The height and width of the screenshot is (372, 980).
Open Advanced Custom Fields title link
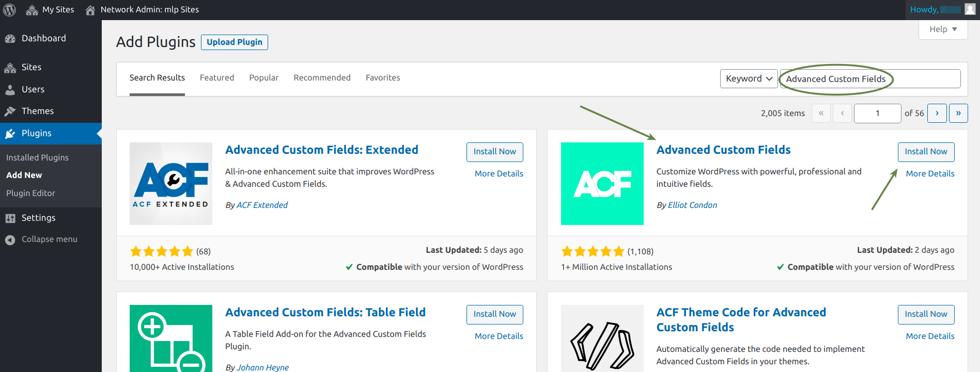[x=724, y=150]
